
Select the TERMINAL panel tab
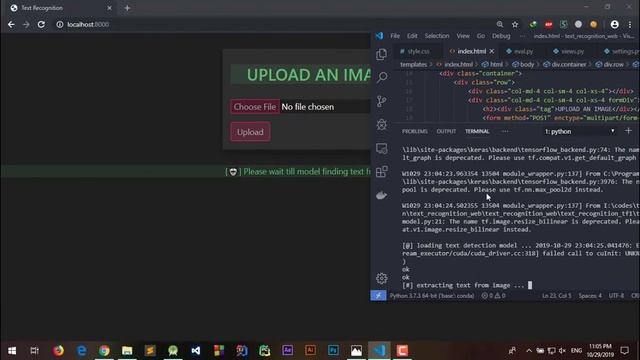coord(477,131)
